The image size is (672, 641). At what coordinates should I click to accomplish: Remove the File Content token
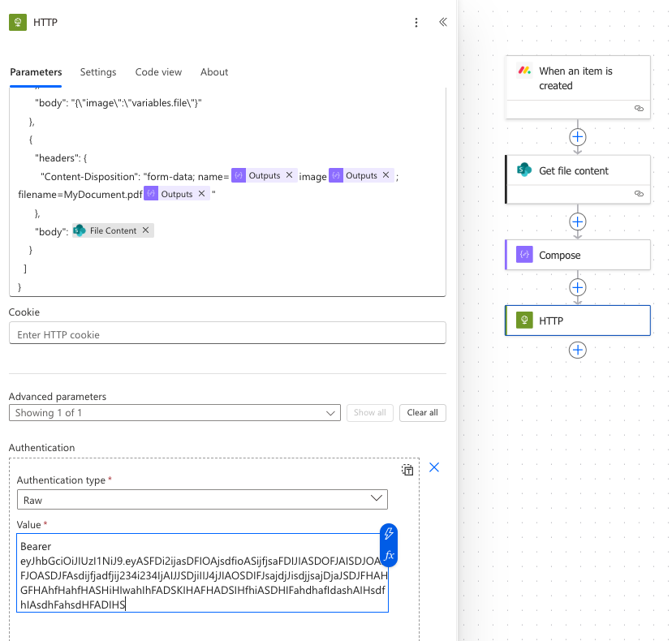click(x=145, y=230)
